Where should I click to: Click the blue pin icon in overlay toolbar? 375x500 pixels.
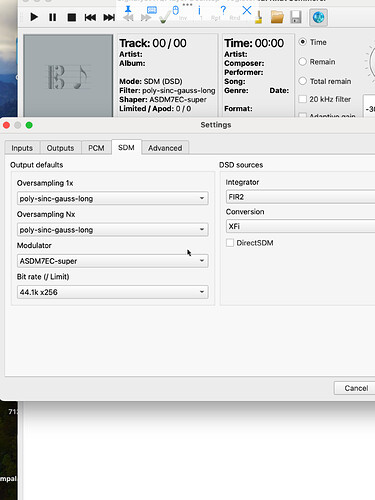click(128, 10)
